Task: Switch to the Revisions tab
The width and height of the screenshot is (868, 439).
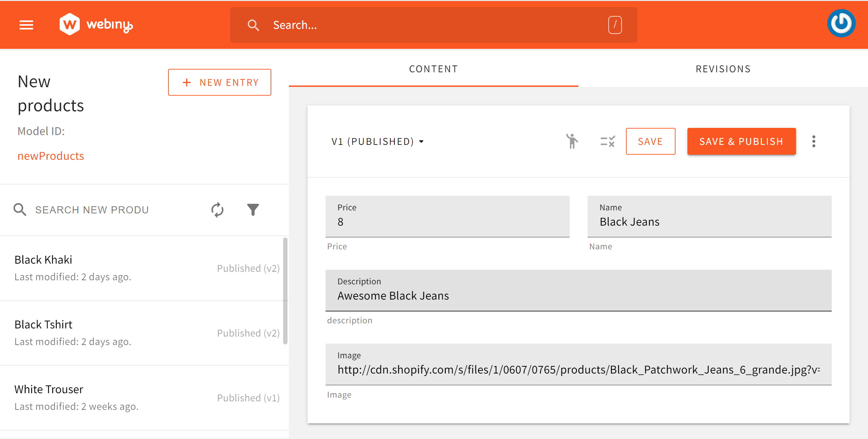Action: (x=723, y=69)
